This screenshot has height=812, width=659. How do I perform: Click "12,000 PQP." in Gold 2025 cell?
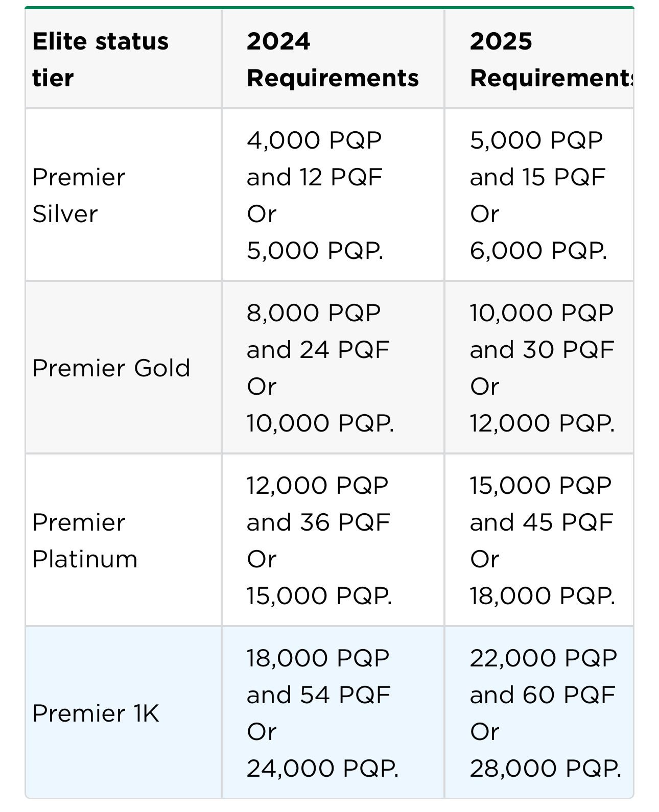(542, 423)
